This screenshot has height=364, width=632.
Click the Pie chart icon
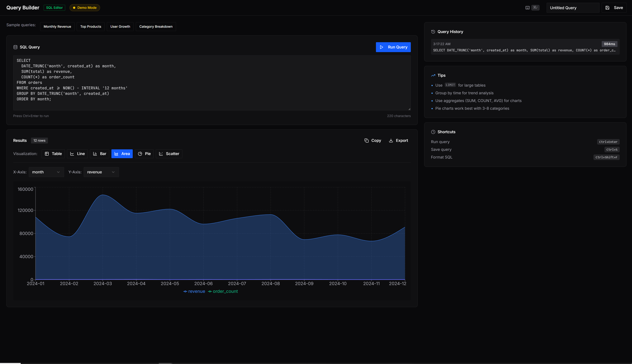140,154
